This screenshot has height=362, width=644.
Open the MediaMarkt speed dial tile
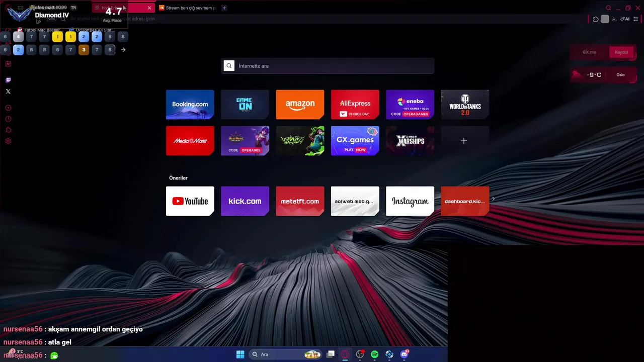click(190, 141)
